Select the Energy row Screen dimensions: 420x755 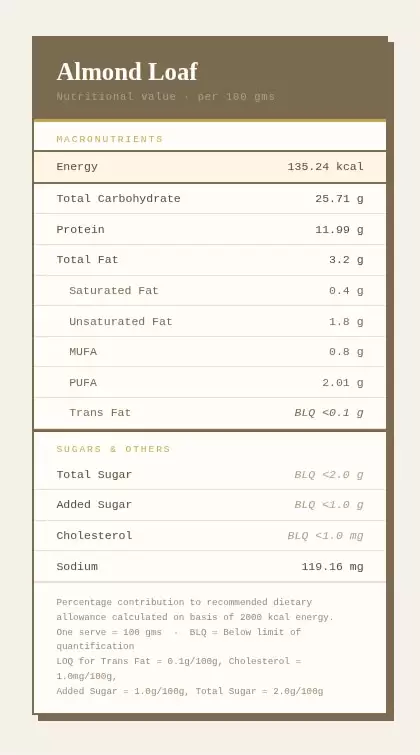(210, 167)
